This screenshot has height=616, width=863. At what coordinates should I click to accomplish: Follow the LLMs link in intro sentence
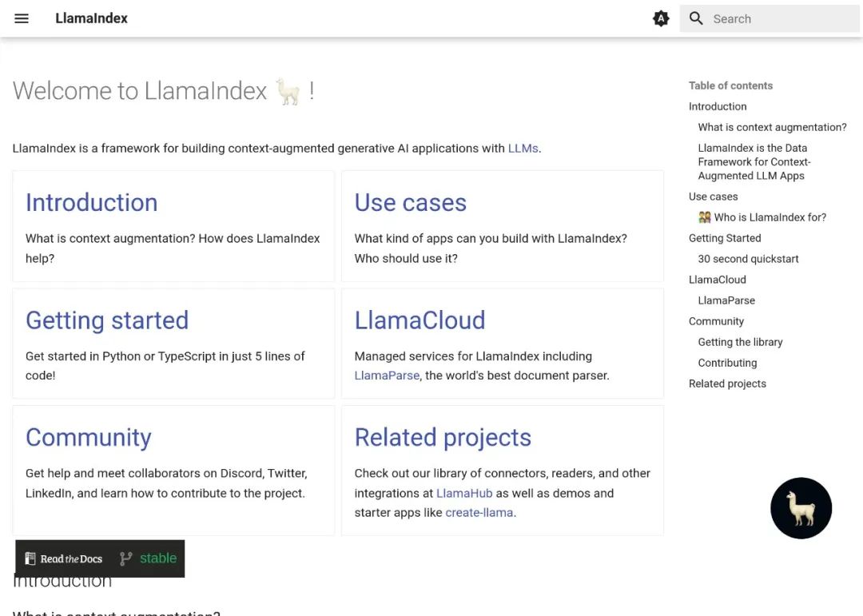point(523,148)
